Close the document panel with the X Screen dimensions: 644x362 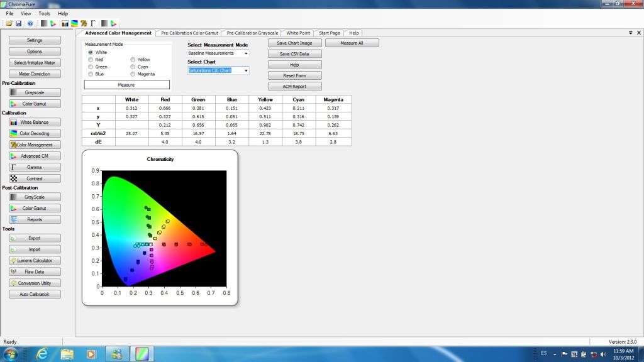pyautogui.click(x=639, y=33)
